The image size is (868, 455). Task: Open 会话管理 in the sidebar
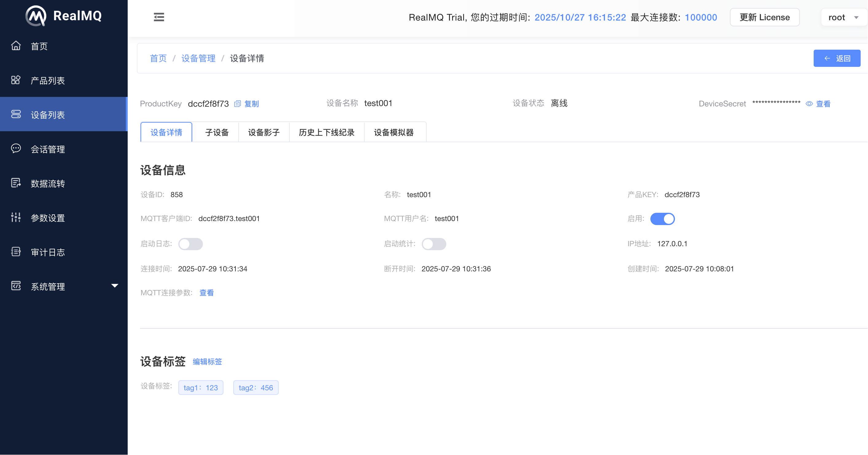point(64,149)
